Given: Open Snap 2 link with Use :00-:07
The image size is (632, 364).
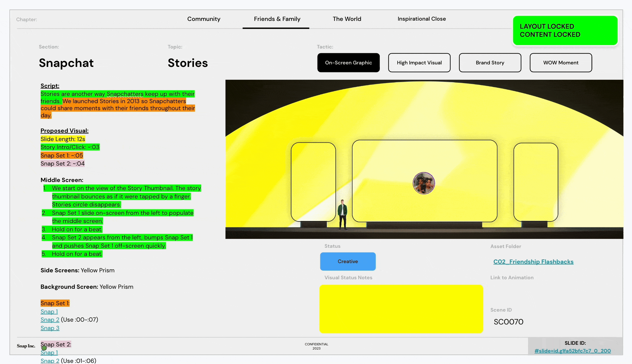Looking at the screenshot, I should point(50,320).
